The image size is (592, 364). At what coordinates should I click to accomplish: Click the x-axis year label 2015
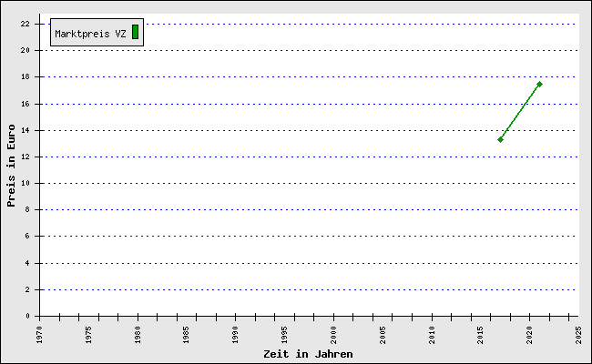[x=480, y=335]
